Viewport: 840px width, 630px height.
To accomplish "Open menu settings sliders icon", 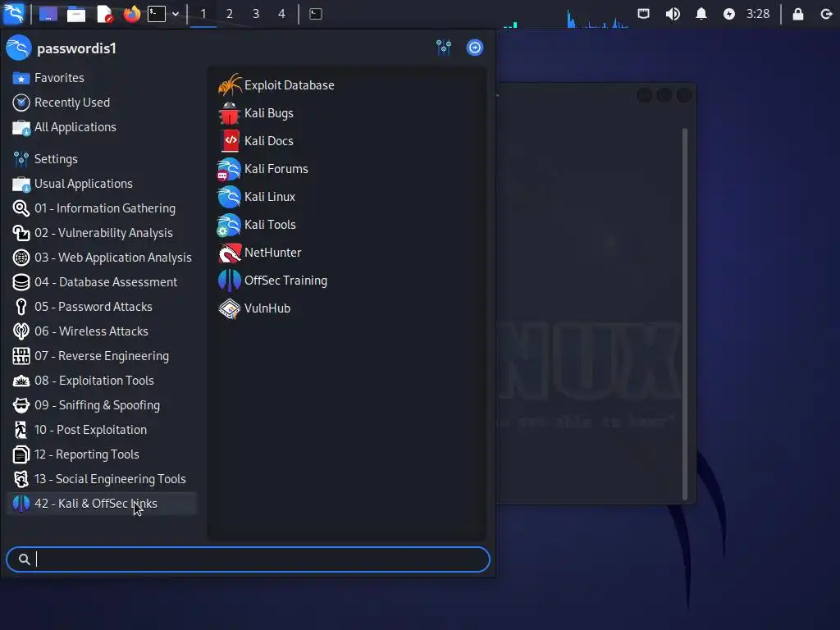I will tap(444, 48).
